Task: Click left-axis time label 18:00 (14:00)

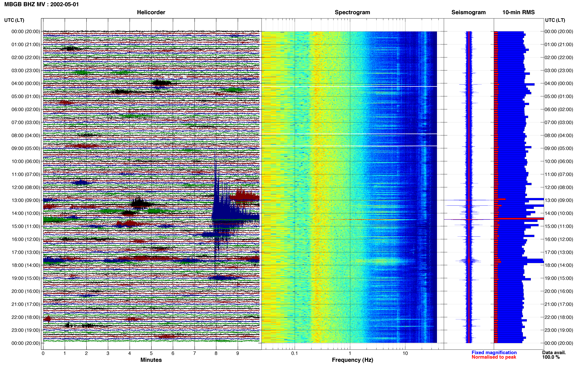Action: pos(26,265)
